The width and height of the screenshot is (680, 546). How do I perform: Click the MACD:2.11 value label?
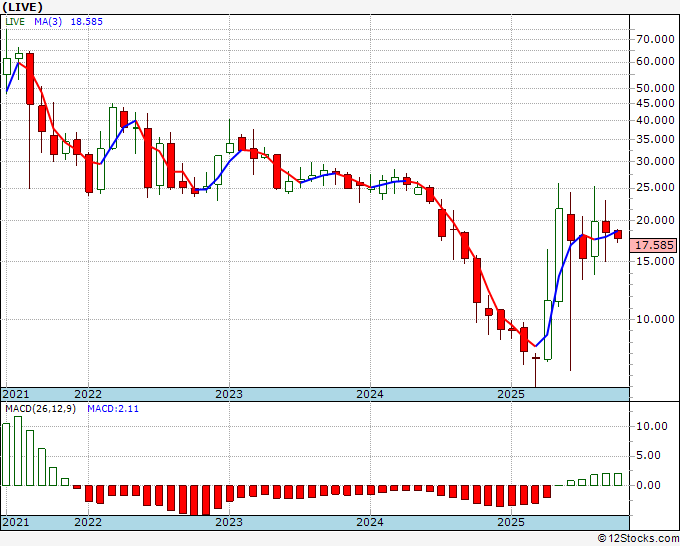coord(113,409)
